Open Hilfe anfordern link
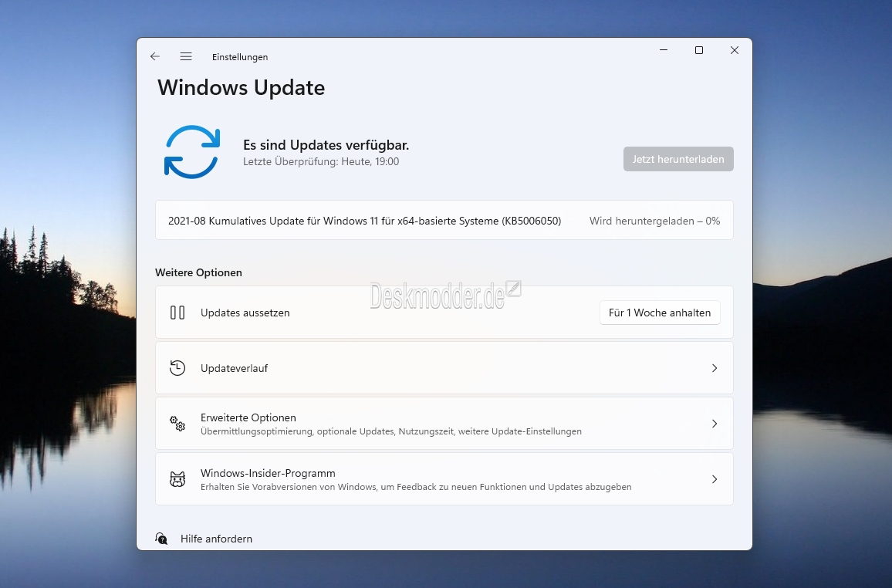Image resolution: width=892 pixels, height=588 pixels. 216,539
